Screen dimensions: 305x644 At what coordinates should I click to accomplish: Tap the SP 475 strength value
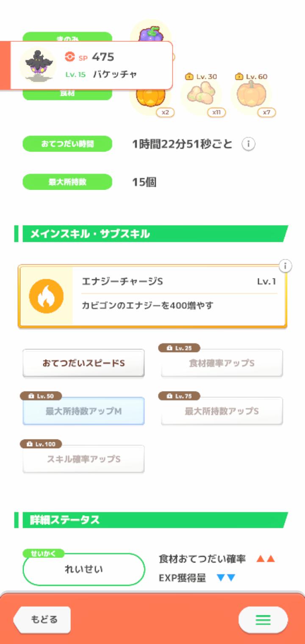[103, 57]
